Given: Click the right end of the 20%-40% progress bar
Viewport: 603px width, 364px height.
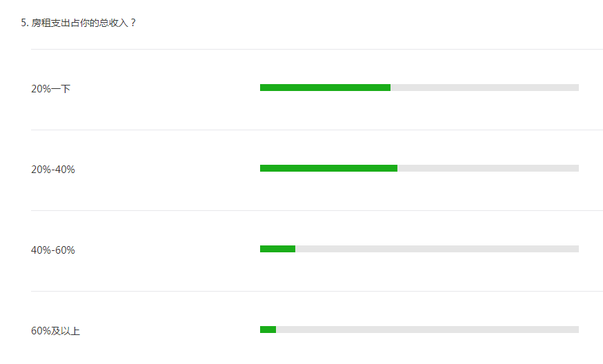Looking at the screenshot, I should point(576,168).
